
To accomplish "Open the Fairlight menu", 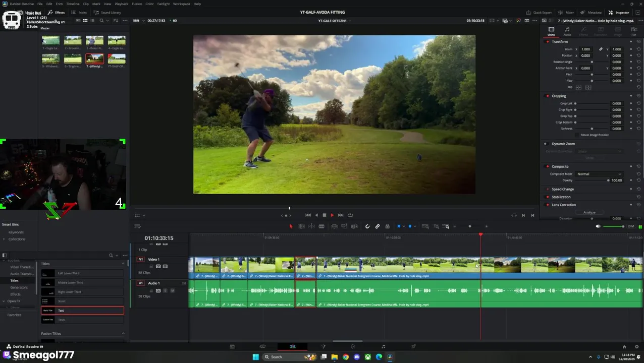I will point(163,4).
